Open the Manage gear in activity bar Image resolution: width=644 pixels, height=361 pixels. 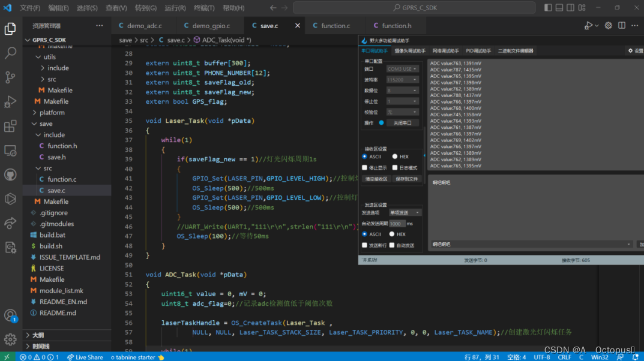pos(10,339)
